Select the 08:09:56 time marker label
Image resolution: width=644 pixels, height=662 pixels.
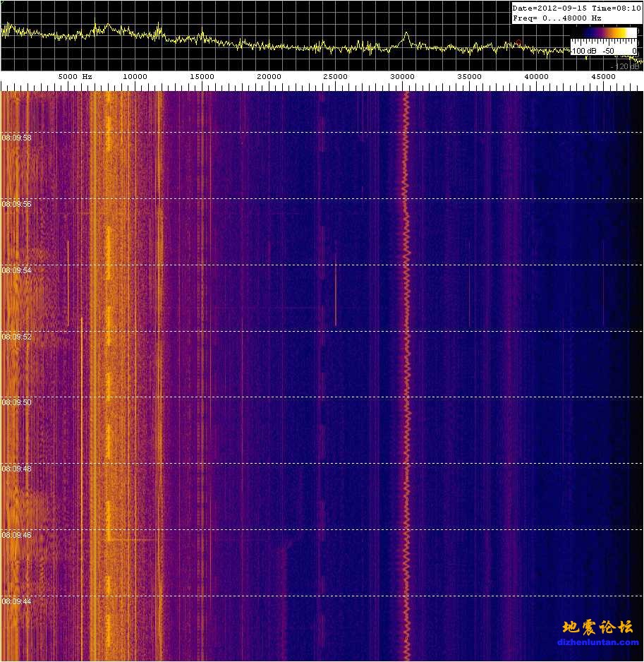[16, 204]
